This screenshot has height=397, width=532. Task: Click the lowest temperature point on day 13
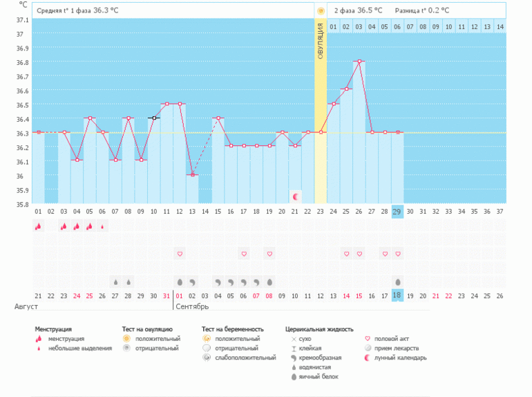[193, 175]
